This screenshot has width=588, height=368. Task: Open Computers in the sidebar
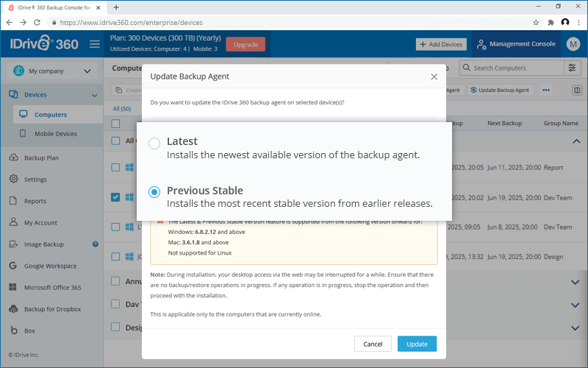pyautogui.click(x=58, y=115)
